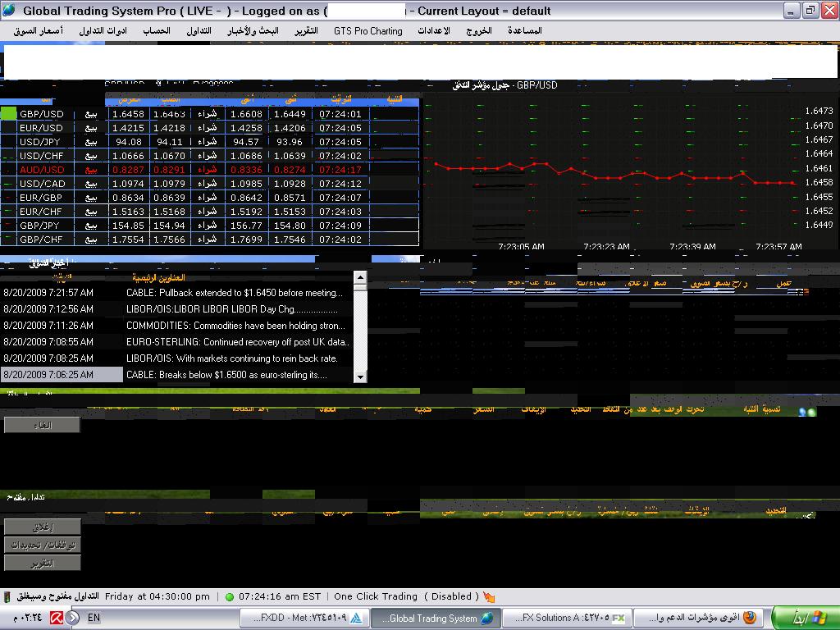Open the FXDD MetaTrader taskbar window

pos(303,618)
